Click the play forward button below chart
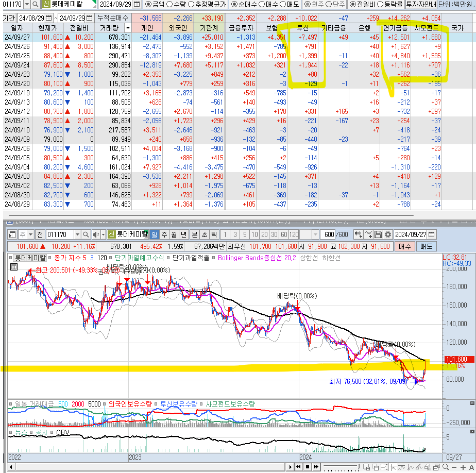The width and height of the screenshot is (476, 473). coord(290,467)
